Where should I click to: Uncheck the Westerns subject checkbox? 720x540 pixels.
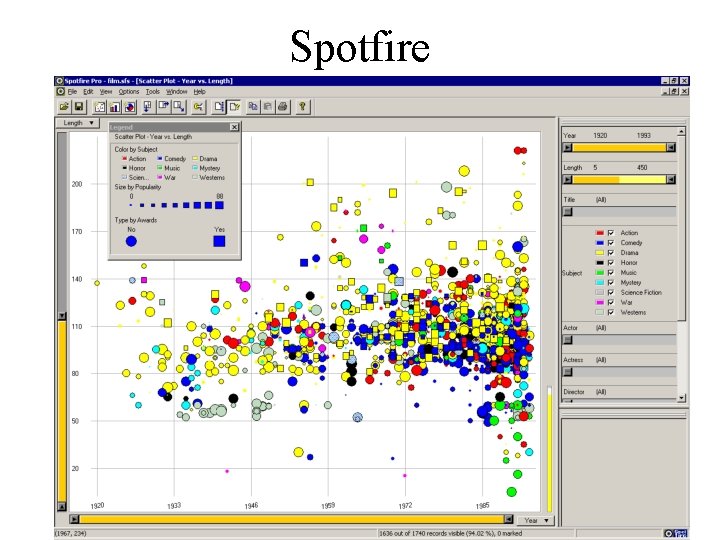(x=611, y=312)
